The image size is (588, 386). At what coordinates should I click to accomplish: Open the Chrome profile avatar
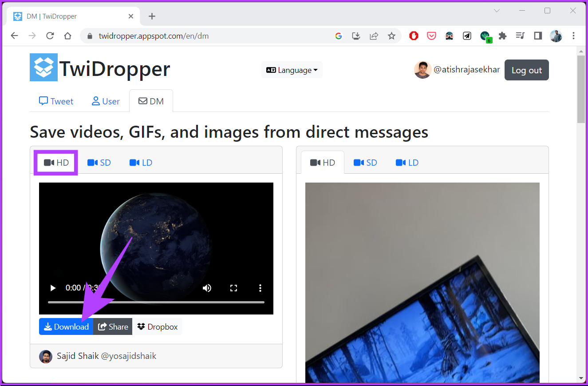556,36
